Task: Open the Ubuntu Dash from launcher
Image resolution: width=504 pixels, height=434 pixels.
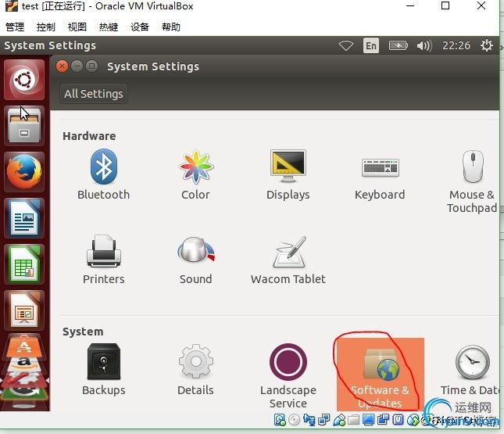Action: pos(24,80)
